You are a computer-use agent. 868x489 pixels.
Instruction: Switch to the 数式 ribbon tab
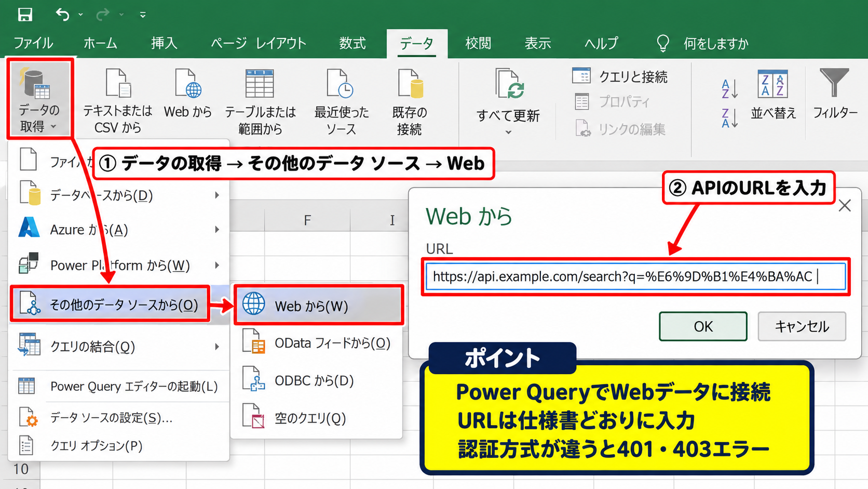pyautogui.click(x=352, y=43)
